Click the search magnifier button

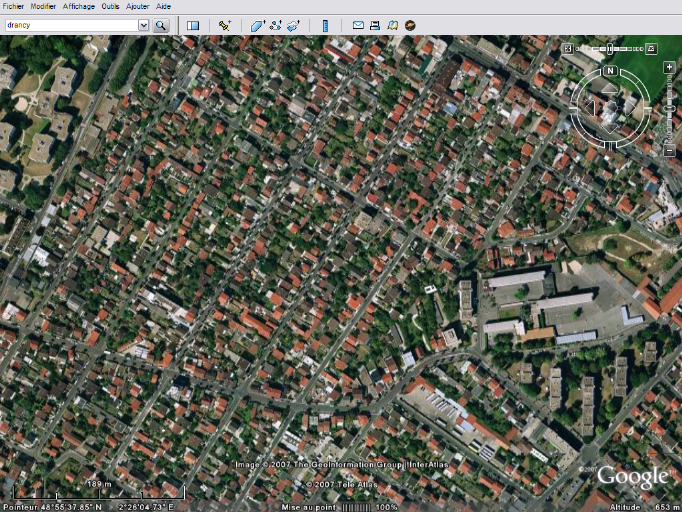pyautogui.click(x=161, y=25)
